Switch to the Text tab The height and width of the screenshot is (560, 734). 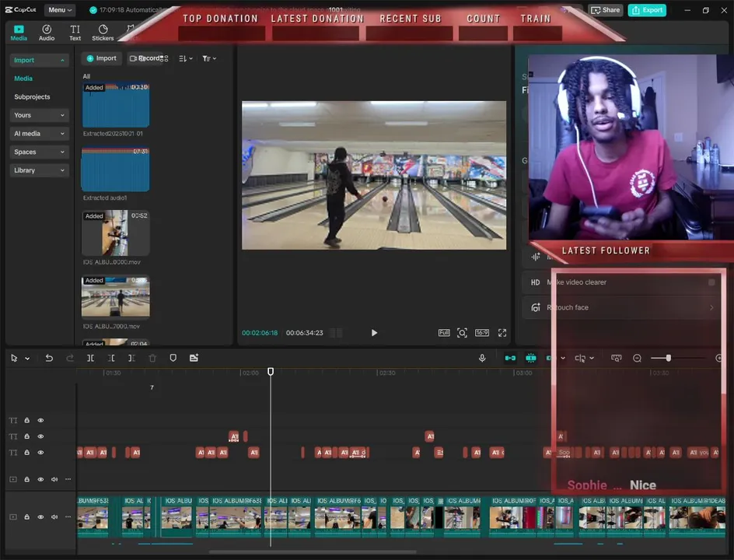(x=75, y=33)
